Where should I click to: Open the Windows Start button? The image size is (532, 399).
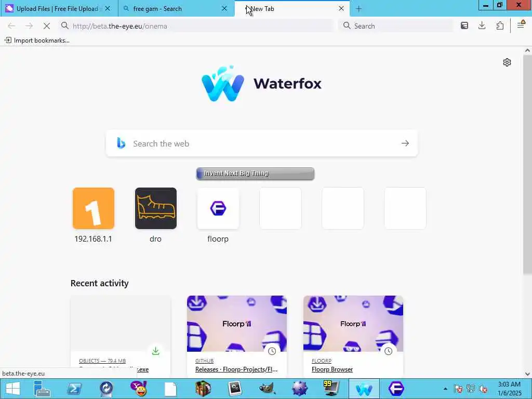click(13, 389)
